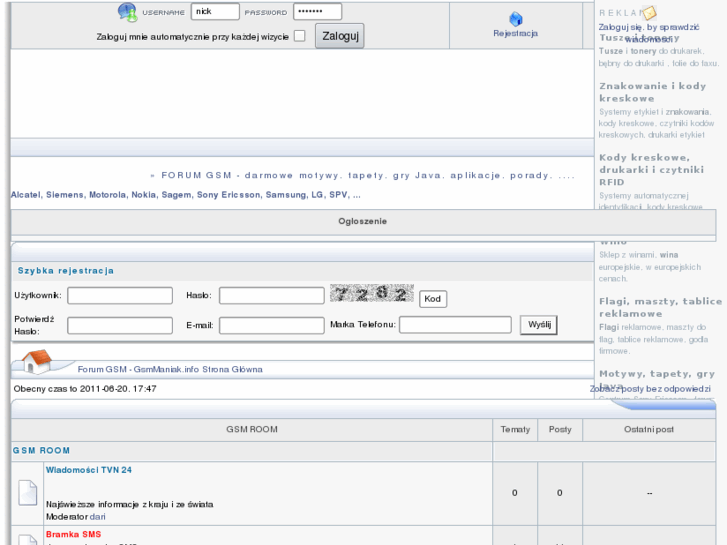Image resolution: width=727 pixels, height=545 pixels.
Task: Click the Tematy column header
Action: [x=515, y=430]
